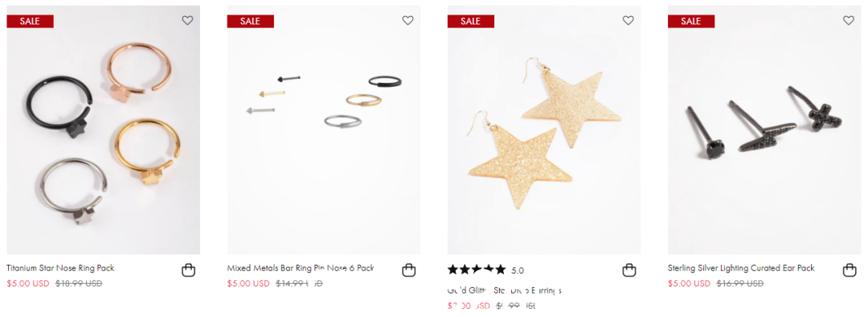
Task: Heart the Sterling Silver Lighting Ear Pack
Action: click(849, 20)
